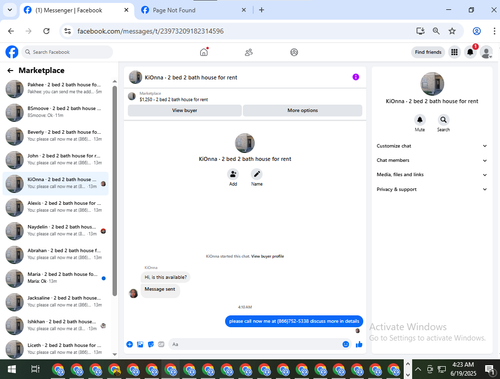This screenshot has height=379, width=500.
Task: Open Pakhee conversation
Action: click(57, 88)
